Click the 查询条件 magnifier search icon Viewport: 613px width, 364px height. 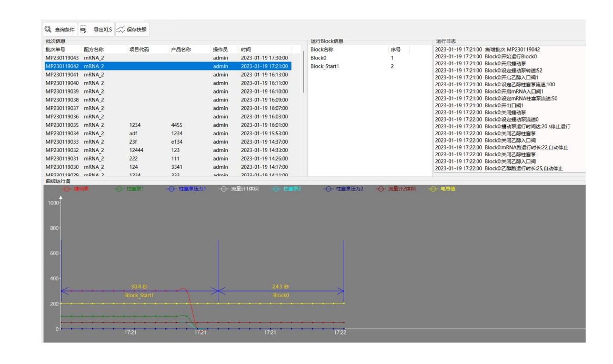(48, 30)
